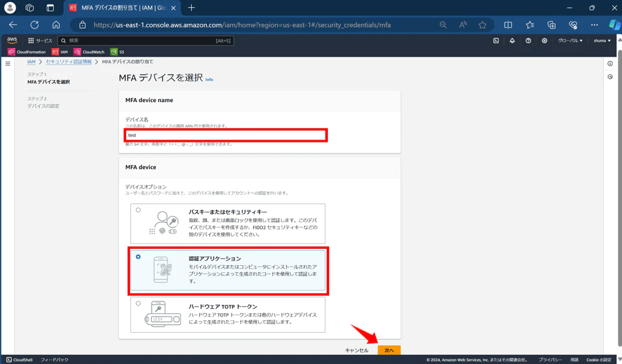Open the Services grid menu
The image size is (622, 364).
coord(40,40)
